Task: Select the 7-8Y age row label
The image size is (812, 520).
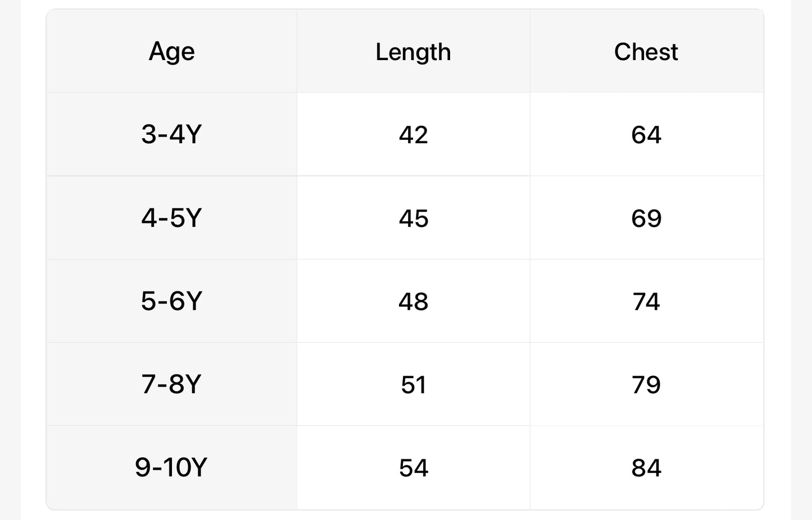Action: (x=171, y=384)
